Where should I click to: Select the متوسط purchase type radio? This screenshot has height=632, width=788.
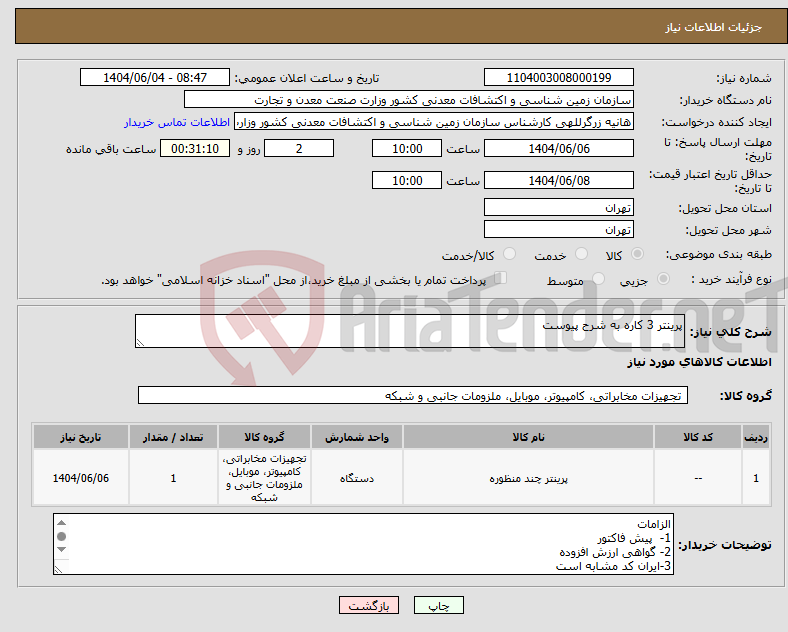pos(598,279)
